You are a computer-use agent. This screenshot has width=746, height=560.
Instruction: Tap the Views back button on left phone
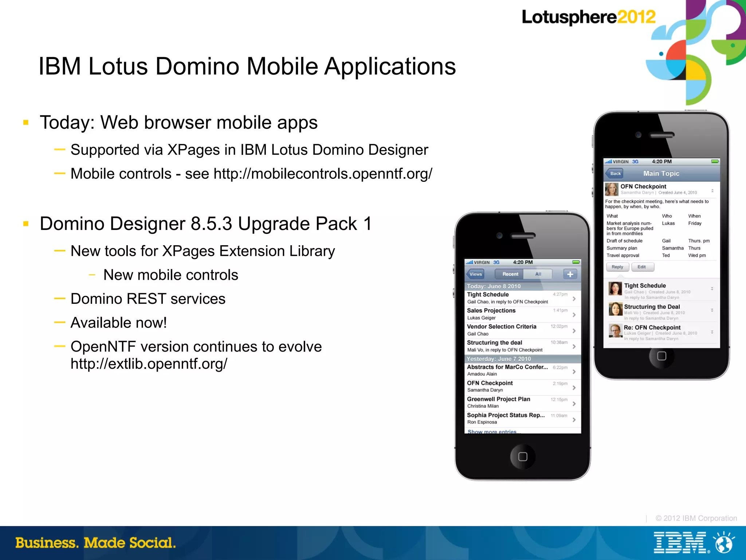[x=475, y=274]
